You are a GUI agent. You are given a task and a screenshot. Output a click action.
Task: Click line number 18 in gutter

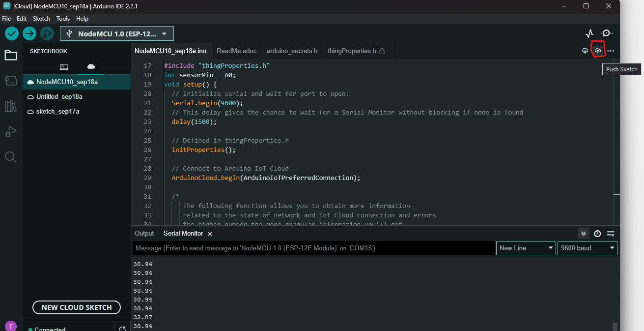(x=147, y=75)
